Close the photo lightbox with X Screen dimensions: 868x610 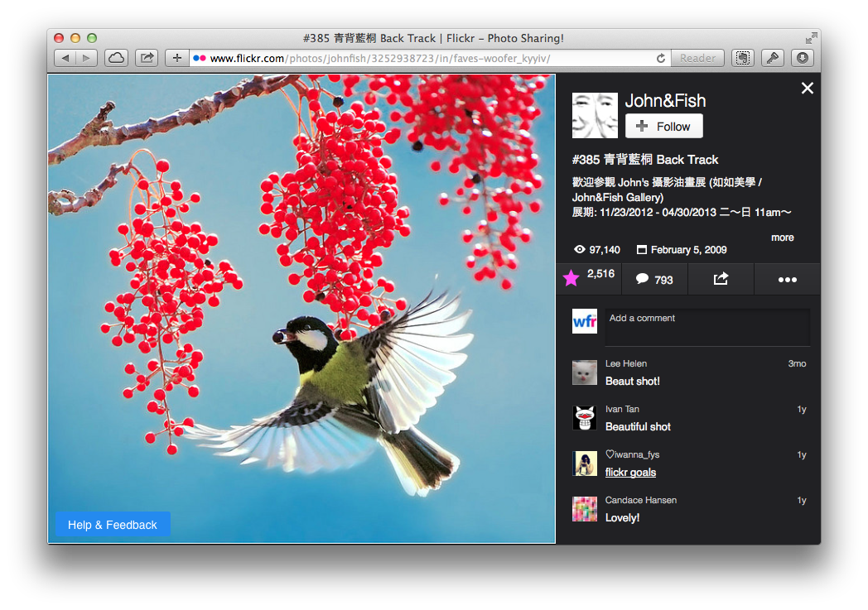point(807,89)
